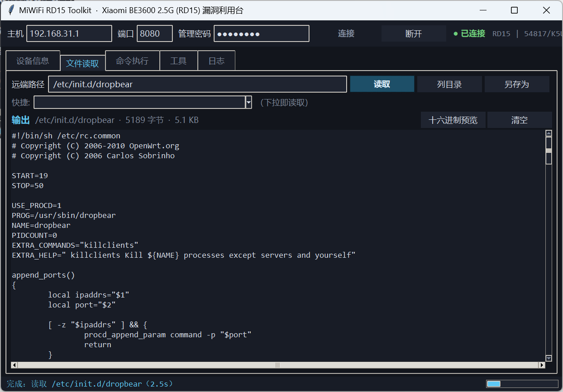Click 另存为 to save output
563x392 pixels.
pos(517,84)
